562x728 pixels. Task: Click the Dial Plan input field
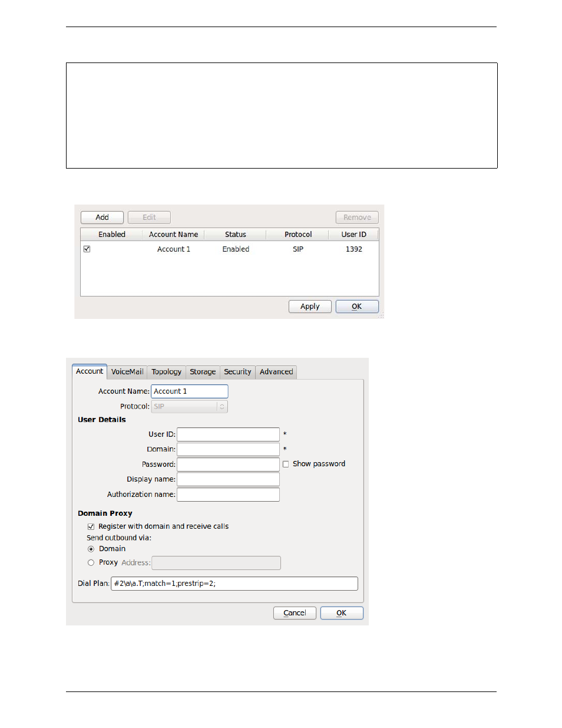234,584
